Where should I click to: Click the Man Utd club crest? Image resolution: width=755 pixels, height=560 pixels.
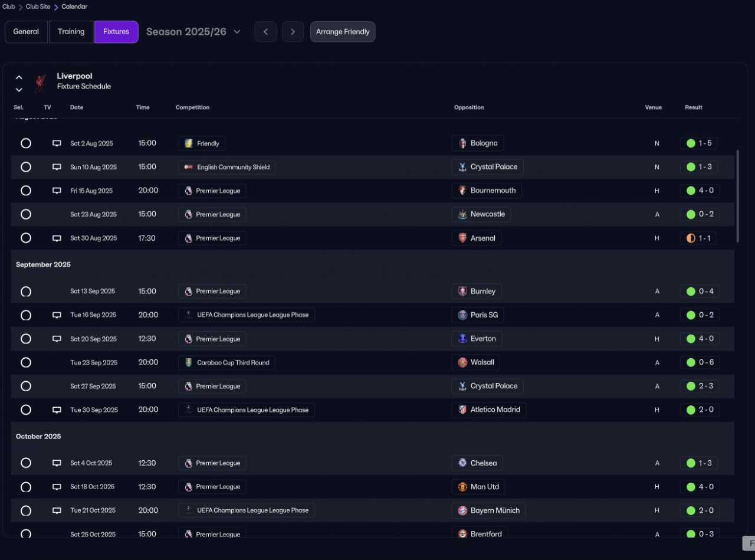(462, 487)
